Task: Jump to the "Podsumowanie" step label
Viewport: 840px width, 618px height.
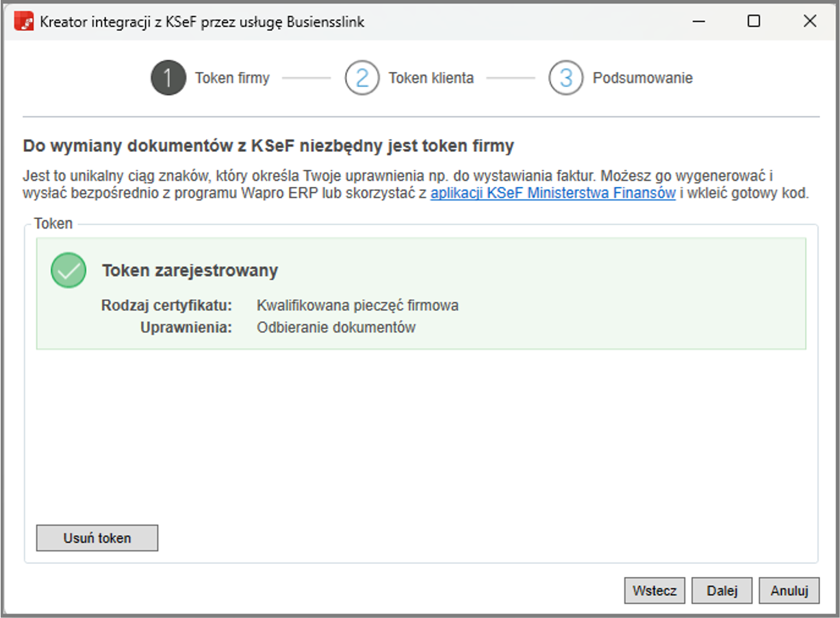Action: [642, 78]
